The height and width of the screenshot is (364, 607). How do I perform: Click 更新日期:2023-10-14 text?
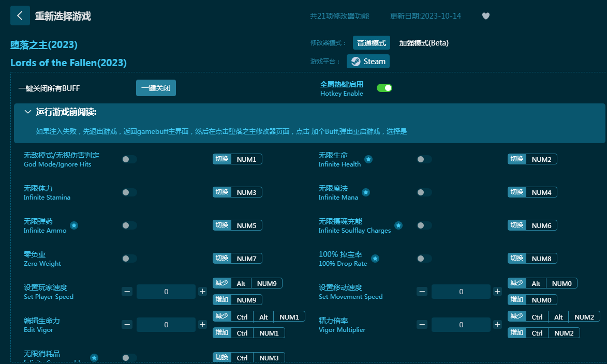coord(425,16)
